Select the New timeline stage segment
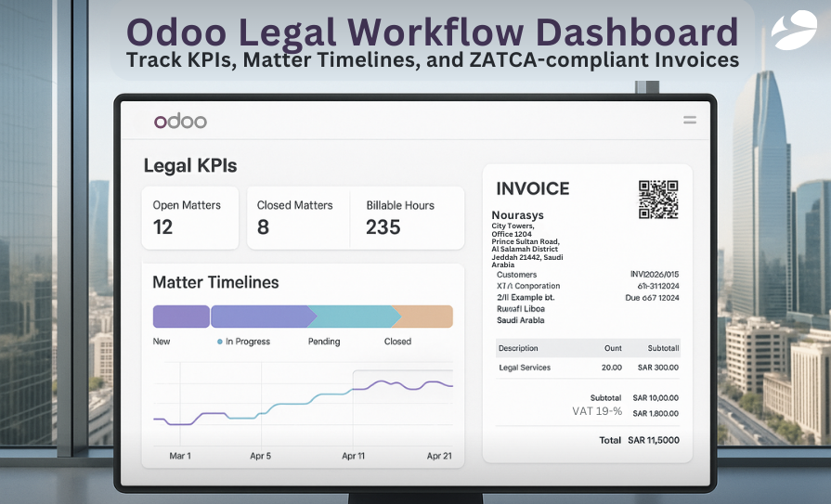The image size is (831, 504). (181, 317)
